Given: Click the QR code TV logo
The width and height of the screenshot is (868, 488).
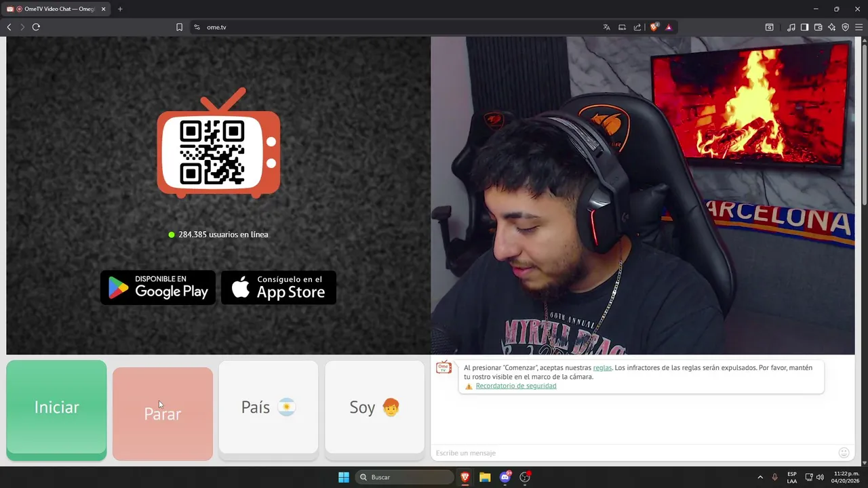Looking at the screenshot, I should pos(218,143).
